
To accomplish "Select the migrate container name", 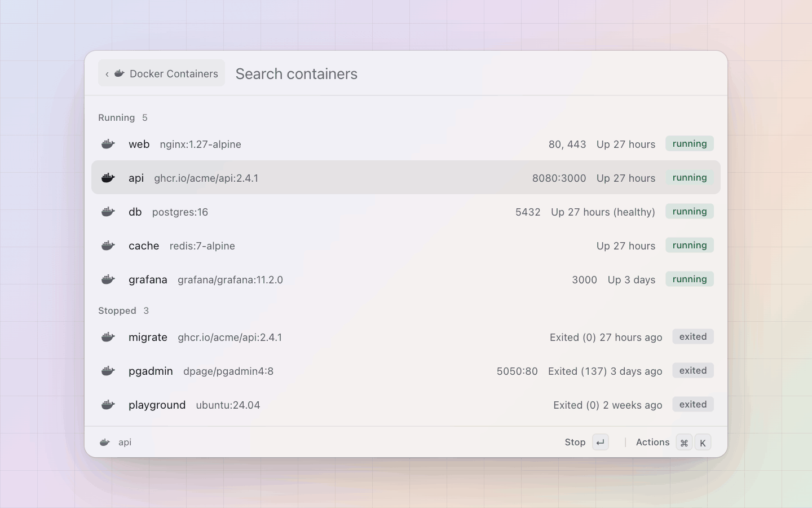I will pos(148,337).
